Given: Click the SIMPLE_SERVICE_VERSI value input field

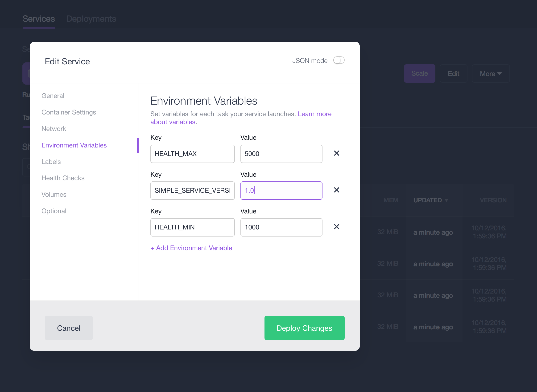Looking at the screenshot, I should (281, 190).
